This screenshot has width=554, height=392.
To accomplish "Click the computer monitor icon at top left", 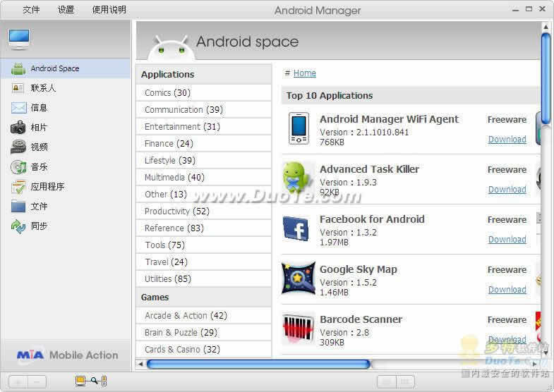I will coord(19,39).
